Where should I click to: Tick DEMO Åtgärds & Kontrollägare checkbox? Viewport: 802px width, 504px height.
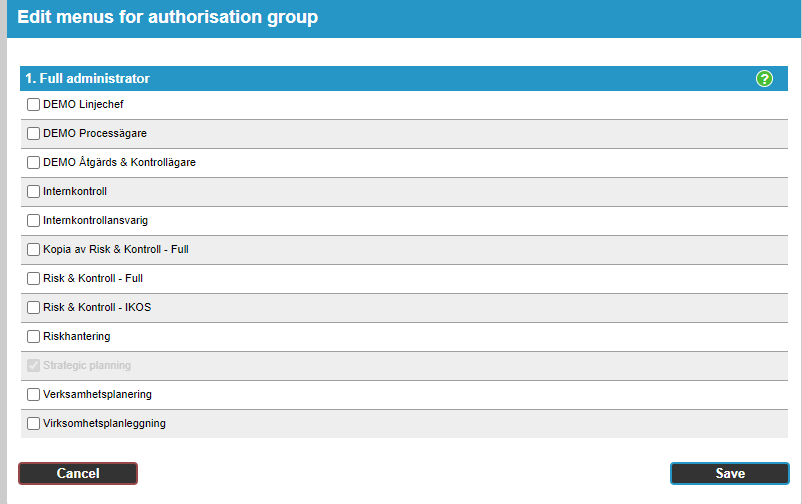click(x=33, y=163)
